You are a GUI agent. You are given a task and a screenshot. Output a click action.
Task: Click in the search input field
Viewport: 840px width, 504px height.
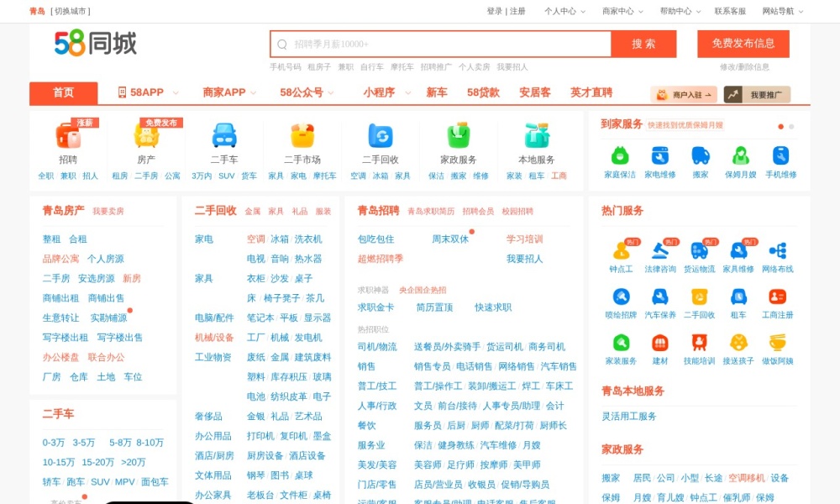coord(441,44)
